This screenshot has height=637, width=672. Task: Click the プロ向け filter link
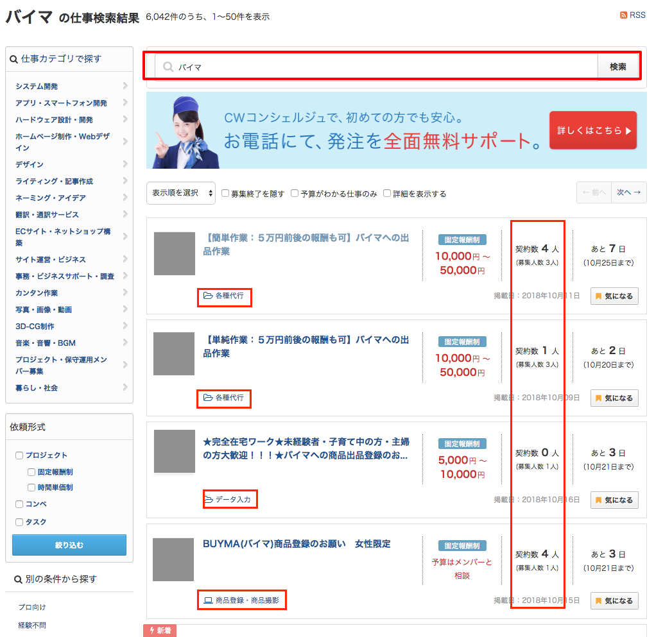pyautogui.click(x=32, y=607)
